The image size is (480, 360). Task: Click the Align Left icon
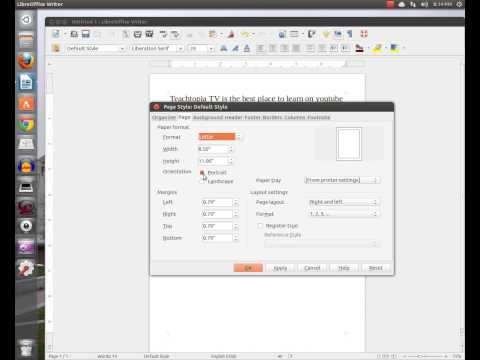tap(260, 48)
